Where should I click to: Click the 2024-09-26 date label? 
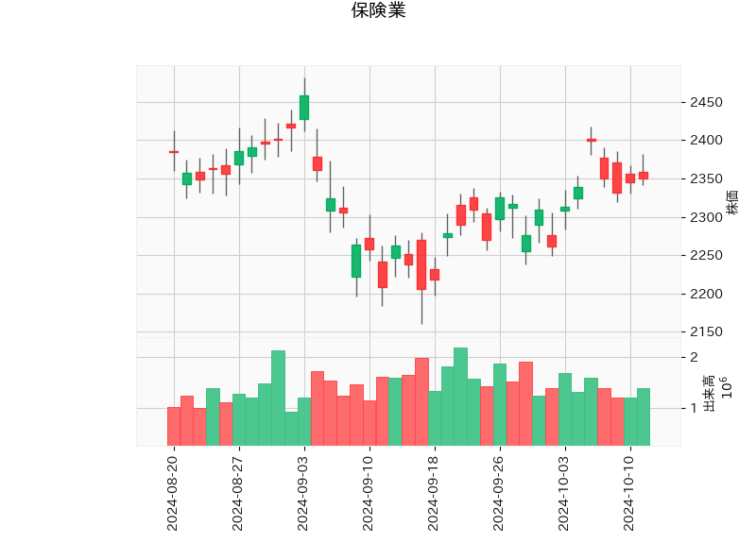[x=499, y=494]
